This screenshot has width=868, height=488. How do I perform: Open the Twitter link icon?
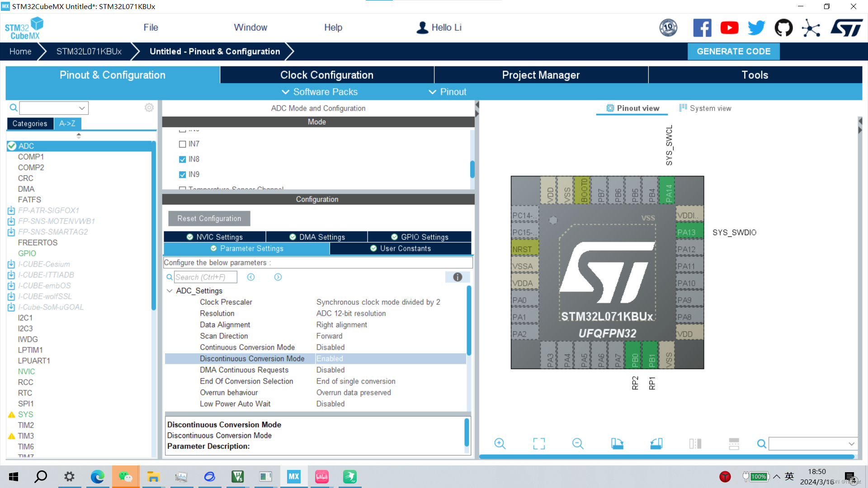756,28
